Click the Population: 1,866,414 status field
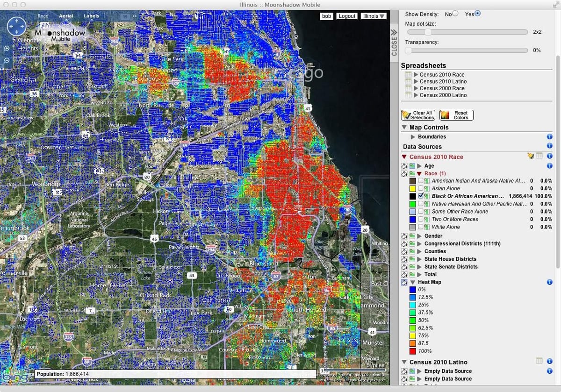 click(x=175, y=374)
